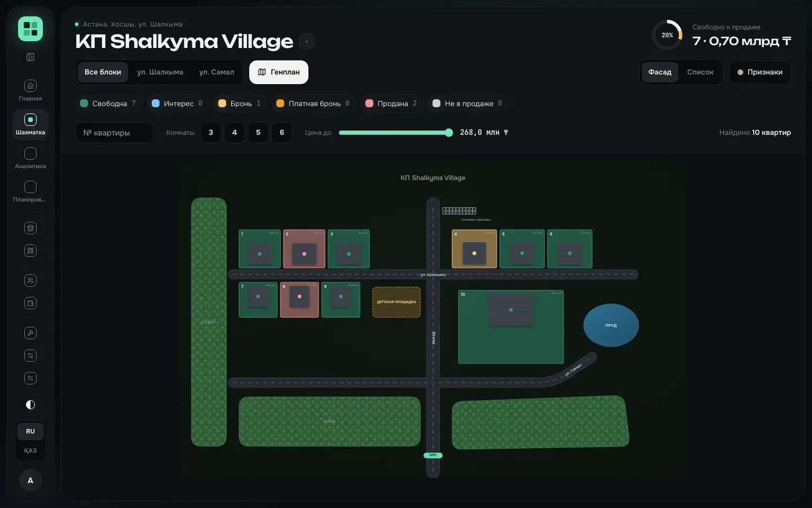Switch to the ул. Шалкыма tab
The height and width of the screenshot is (508, 812).
[x=160, y=72]
